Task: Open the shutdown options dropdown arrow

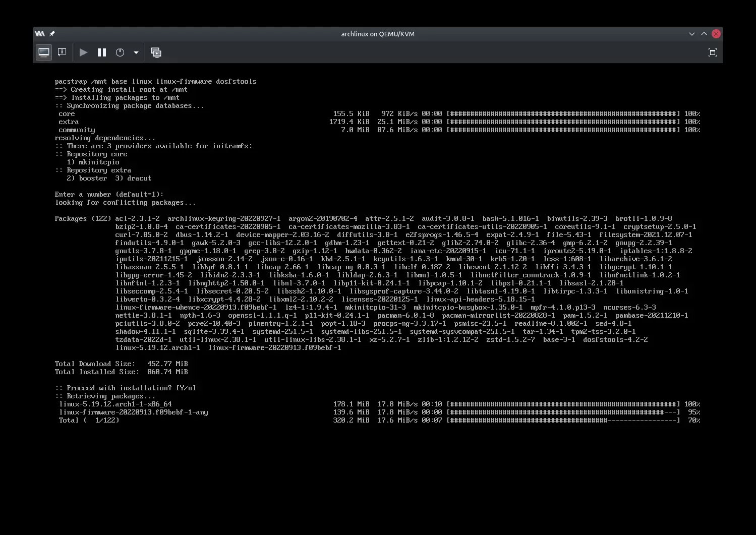Action: pyautogui.click(x=136, y=52)
